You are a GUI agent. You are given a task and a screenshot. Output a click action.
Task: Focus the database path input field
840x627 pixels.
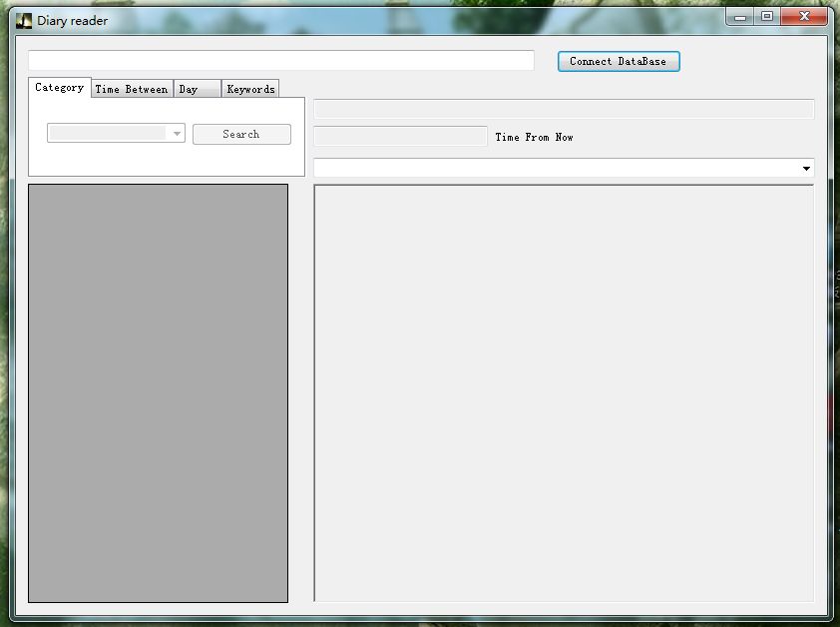click(281, 60)
